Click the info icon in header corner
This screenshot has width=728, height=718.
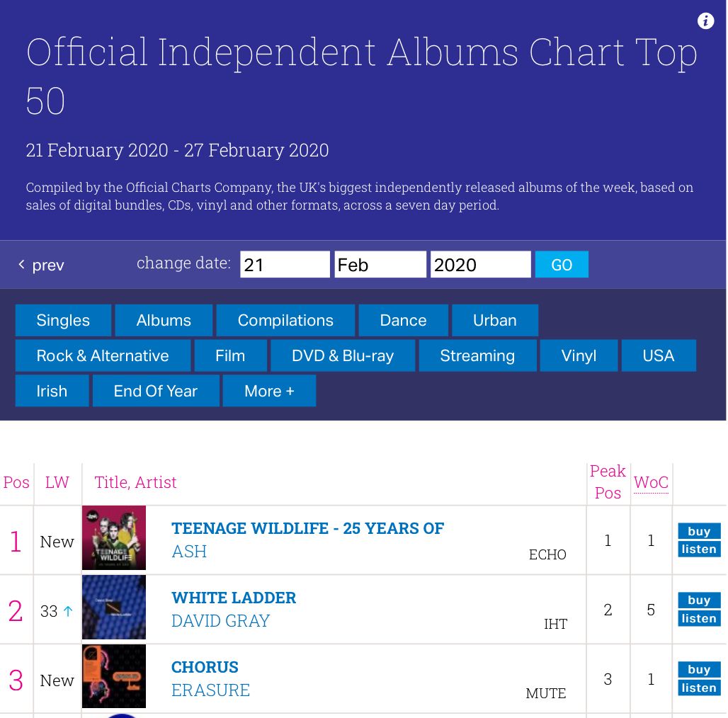[x=705, y=21]
